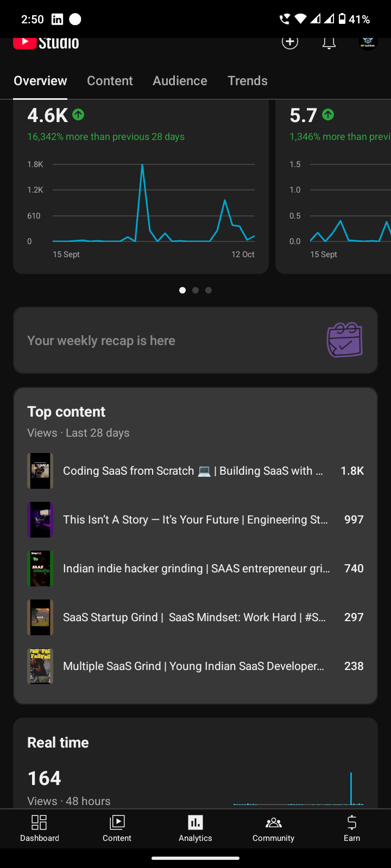391x868 pixels.
Task: Open the notifications bell
Action: [329, 42]
